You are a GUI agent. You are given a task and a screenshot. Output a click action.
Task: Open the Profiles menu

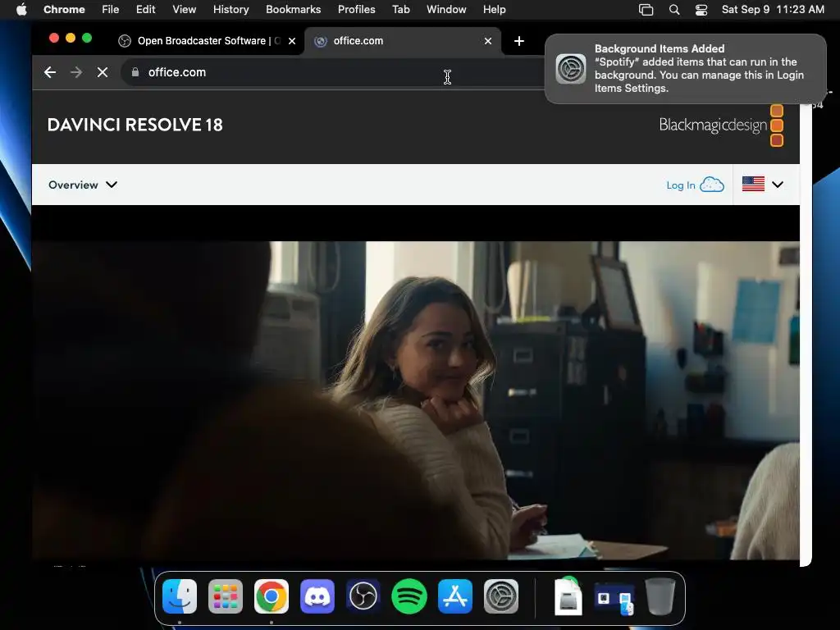pos(356,10)
